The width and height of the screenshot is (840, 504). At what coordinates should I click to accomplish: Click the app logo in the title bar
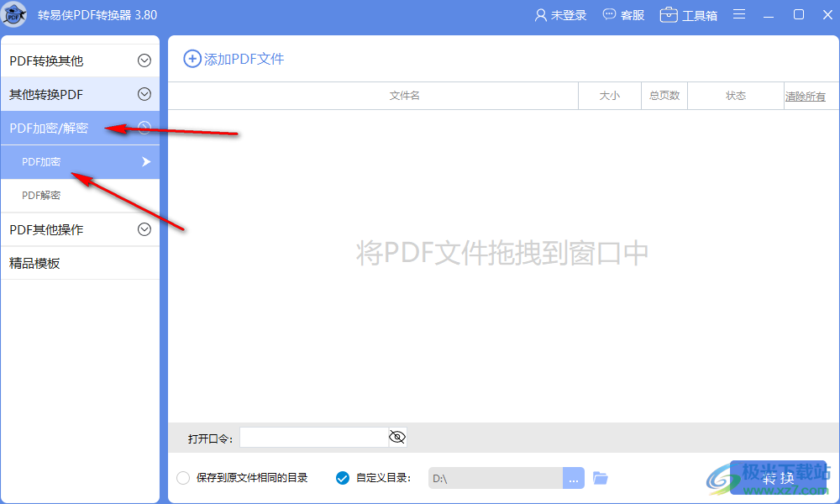click(14, 14)
